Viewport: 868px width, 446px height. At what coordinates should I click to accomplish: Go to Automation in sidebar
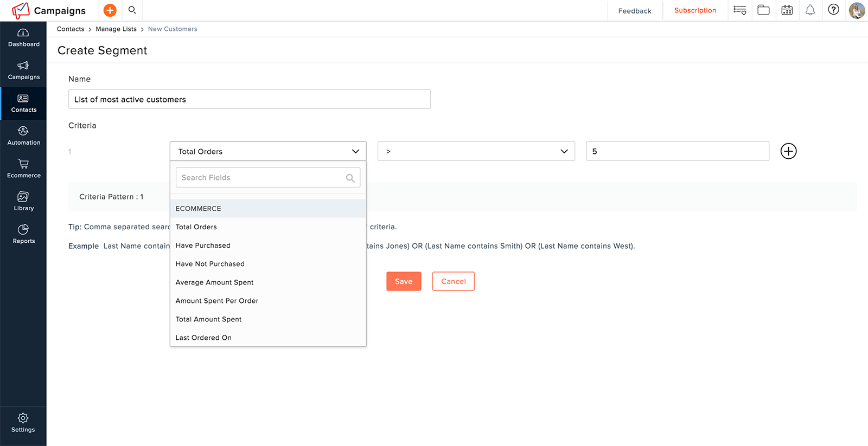coord(23,136)
